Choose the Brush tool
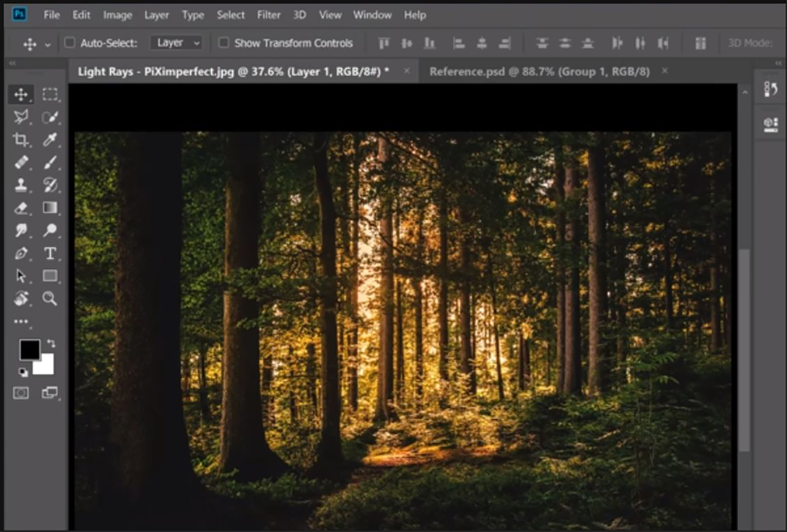The width and height of the screenshot is (787, 532). [50, 162]
